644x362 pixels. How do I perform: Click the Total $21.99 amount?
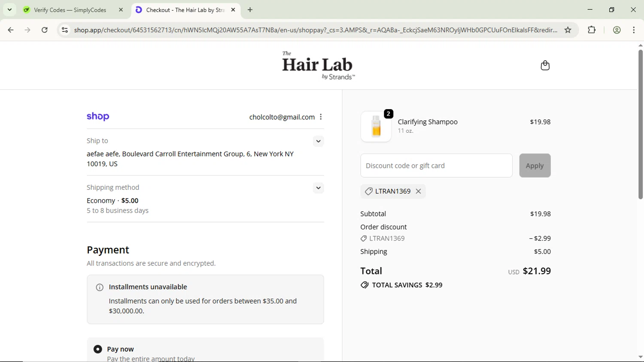tap(537, 271)
